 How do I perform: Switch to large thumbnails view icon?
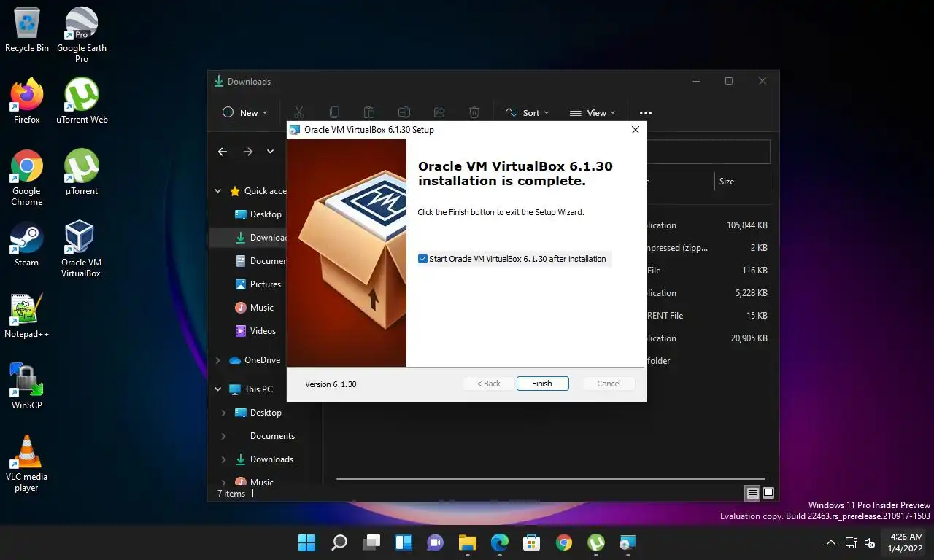click(x=768, y=494)
